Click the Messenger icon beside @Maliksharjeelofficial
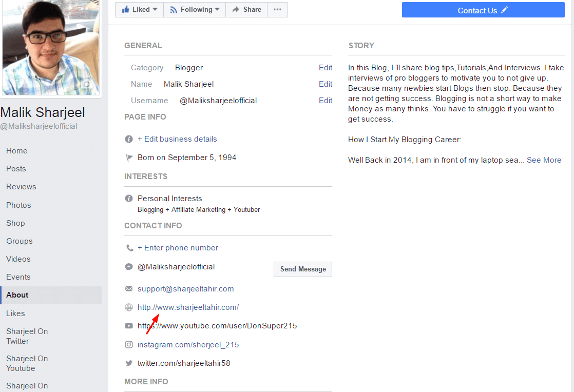574x392 pixels. pos(129,267)
